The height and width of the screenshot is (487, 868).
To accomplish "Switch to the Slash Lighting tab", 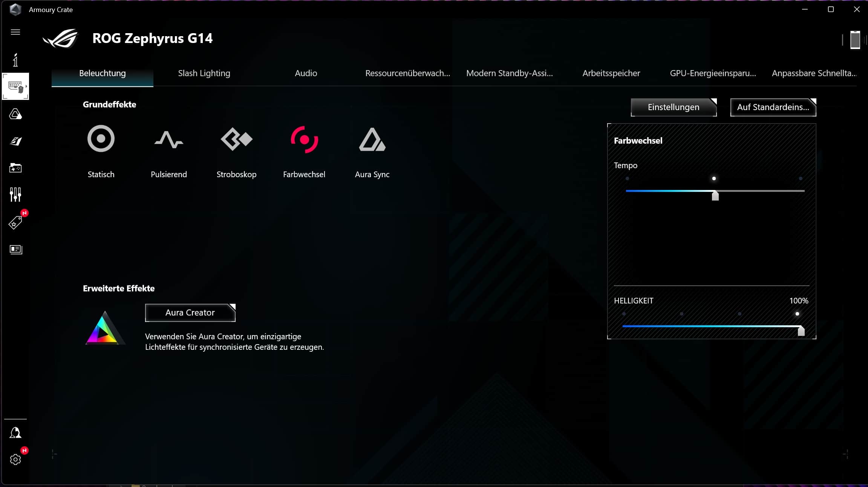I will (x=204, y=73).
